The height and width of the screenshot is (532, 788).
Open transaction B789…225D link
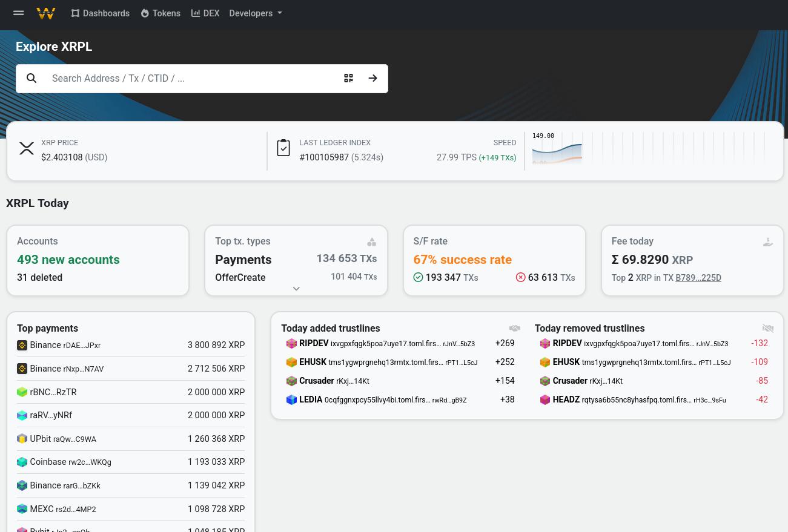click(698, 278)
